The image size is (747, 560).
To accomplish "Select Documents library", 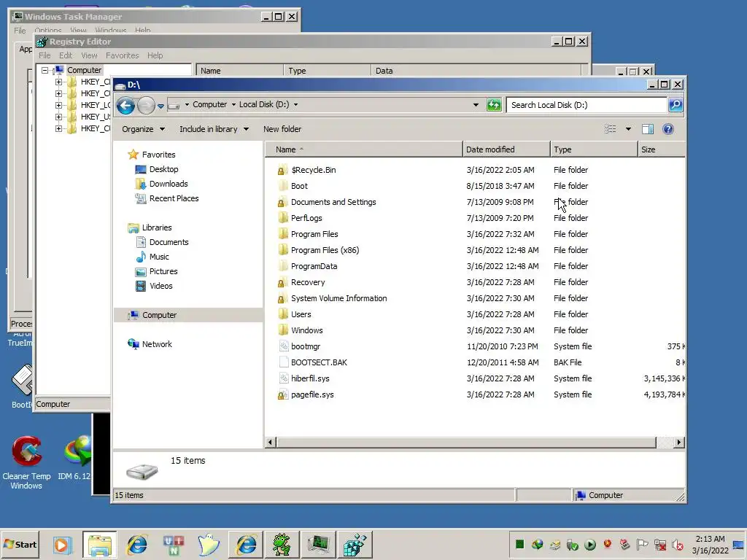I will pos(169,242).
